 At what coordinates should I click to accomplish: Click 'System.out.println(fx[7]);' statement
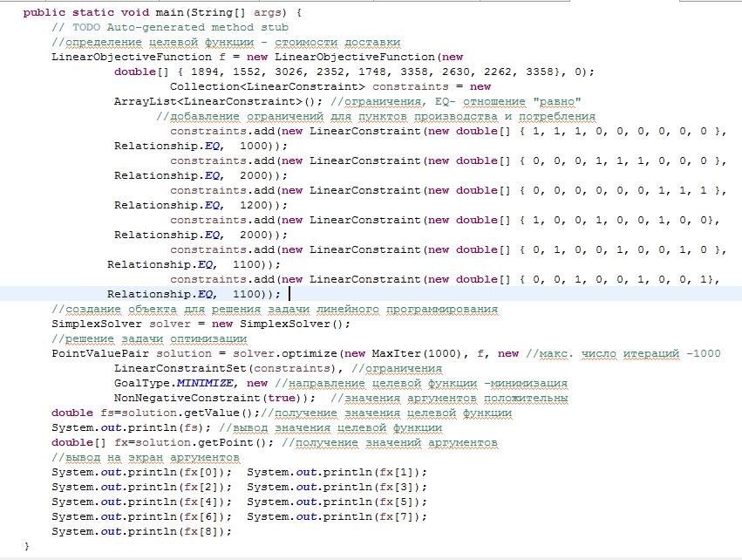[337, 517]
